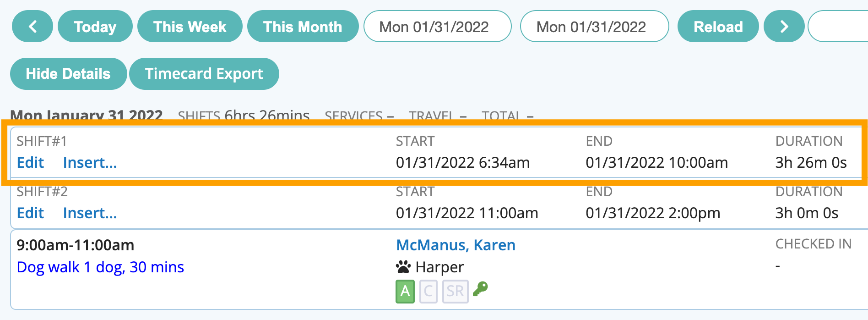The height and width of the screenshot is (320, 868).
Task: Open Timecard Export
Action: click(204, 74)
